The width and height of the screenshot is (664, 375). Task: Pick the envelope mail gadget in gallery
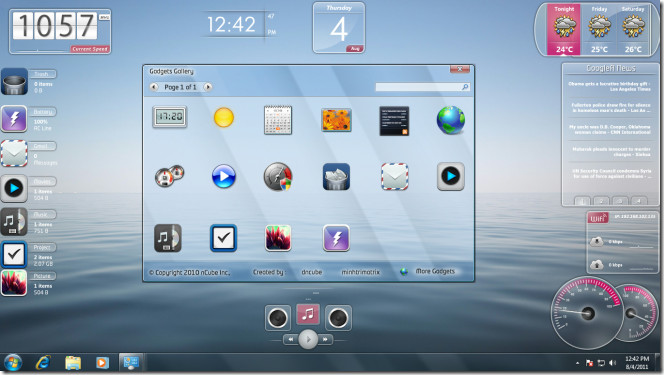pyautogui.click(x=394, y=176)
